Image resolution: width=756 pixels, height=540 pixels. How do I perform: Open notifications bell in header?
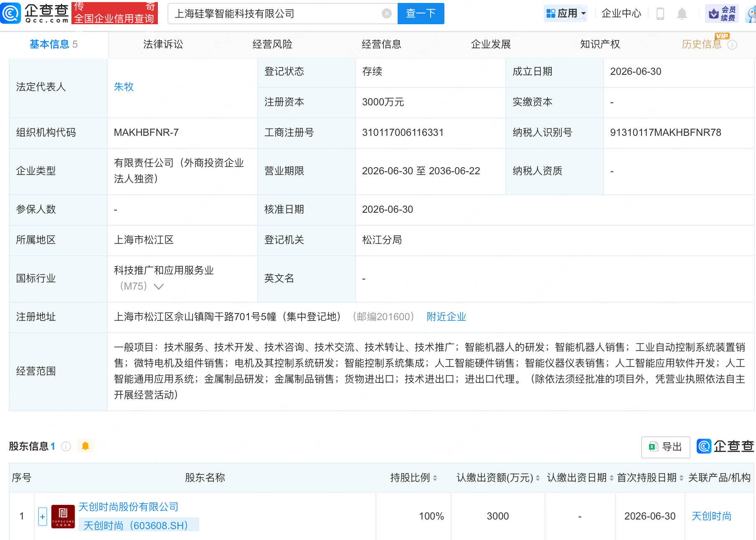[682, 14]
